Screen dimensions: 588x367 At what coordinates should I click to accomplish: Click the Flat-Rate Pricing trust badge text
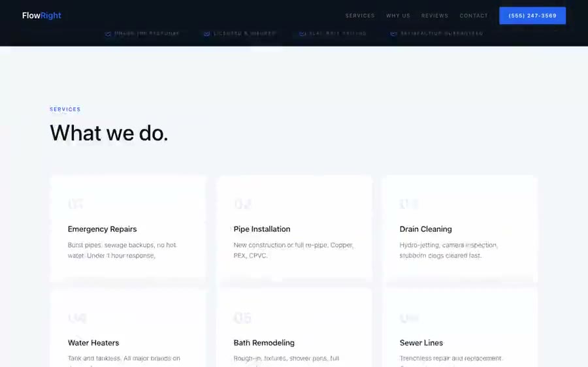[338, 33]
